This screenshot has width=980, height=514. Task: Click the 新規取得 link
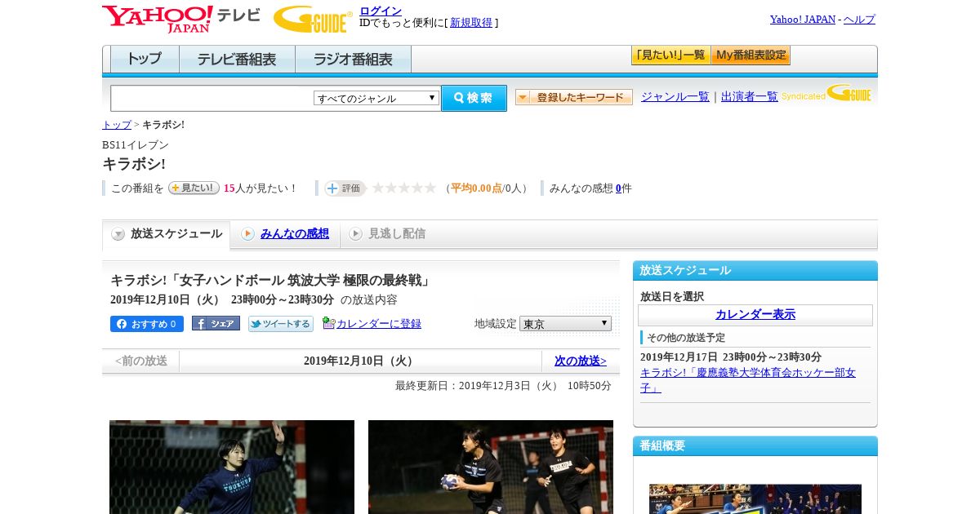pos(471,23)
